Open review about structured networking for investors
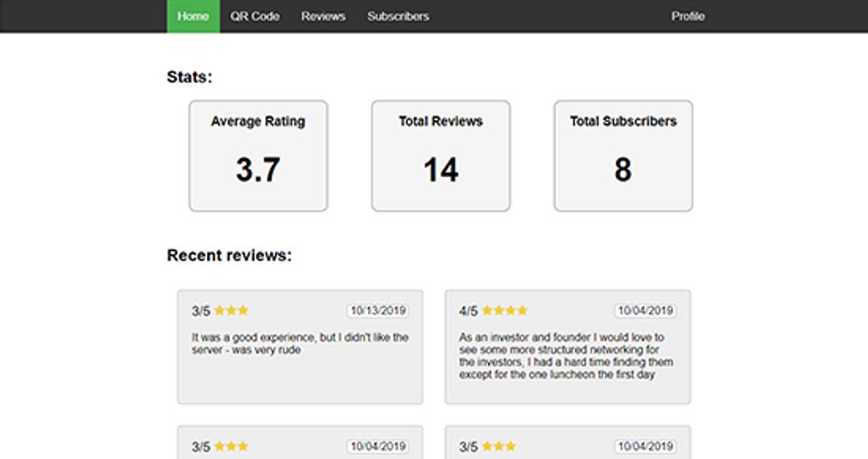Image resolution: width=868 pixels, height=459 pixels. click(x=568, y=347)
